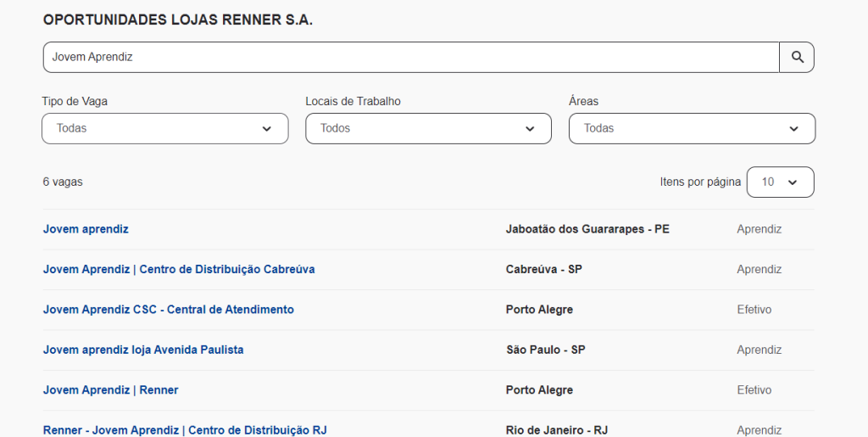Click Porto Alegre in the Jovem Aprendiz | Renner row
The image size is (868, 437).
(539, 390)
